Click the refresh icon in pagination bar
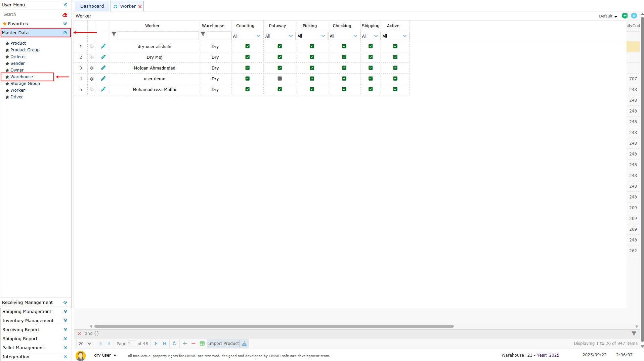The height and width of the screenshot is (361, 644). coord(175,344)
